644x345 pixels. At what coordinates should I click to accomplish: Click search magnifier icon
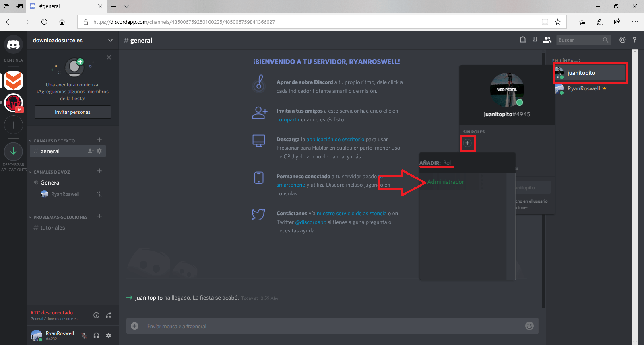[605, 40]
